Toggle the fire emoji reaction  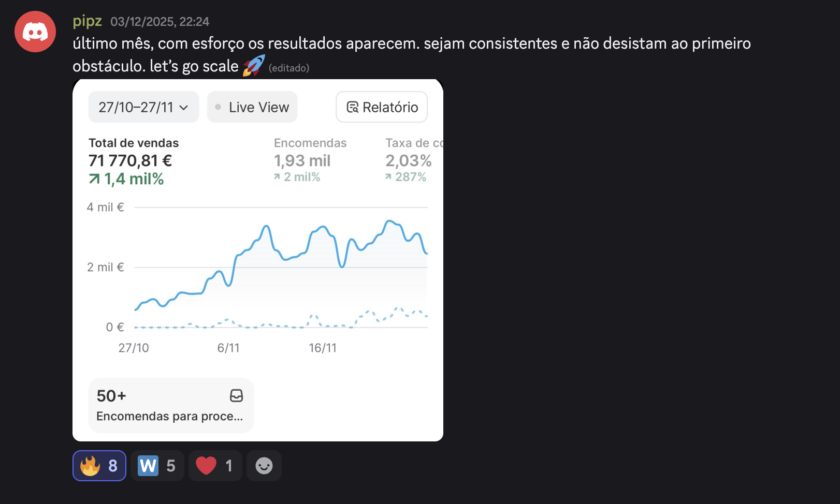click(99, 466)
